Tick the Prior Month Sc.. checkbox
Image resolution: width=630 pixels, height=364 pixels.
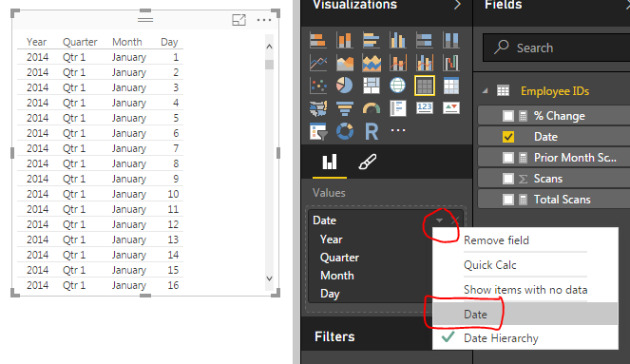pyautogui.click(x=508, y=158)
